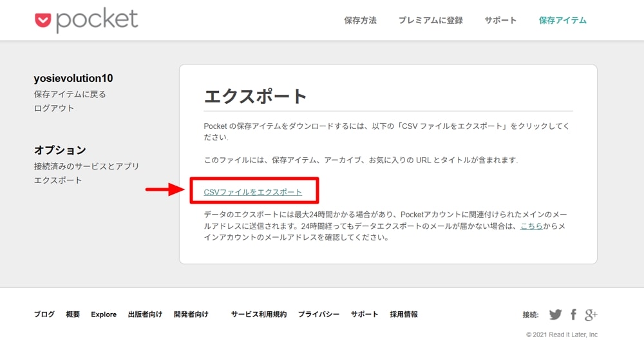
Task: Open the プライバシー footer link
Action: point(318,314)
